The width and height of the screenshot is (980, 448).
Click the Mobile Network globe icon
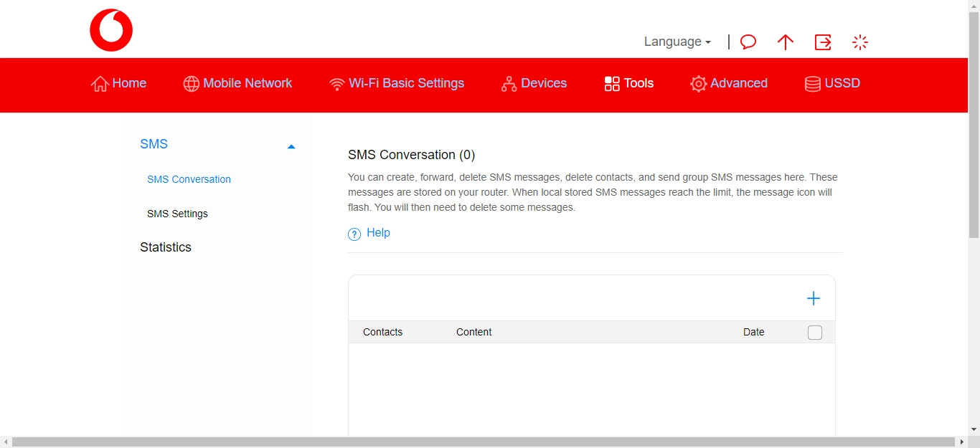192,84
